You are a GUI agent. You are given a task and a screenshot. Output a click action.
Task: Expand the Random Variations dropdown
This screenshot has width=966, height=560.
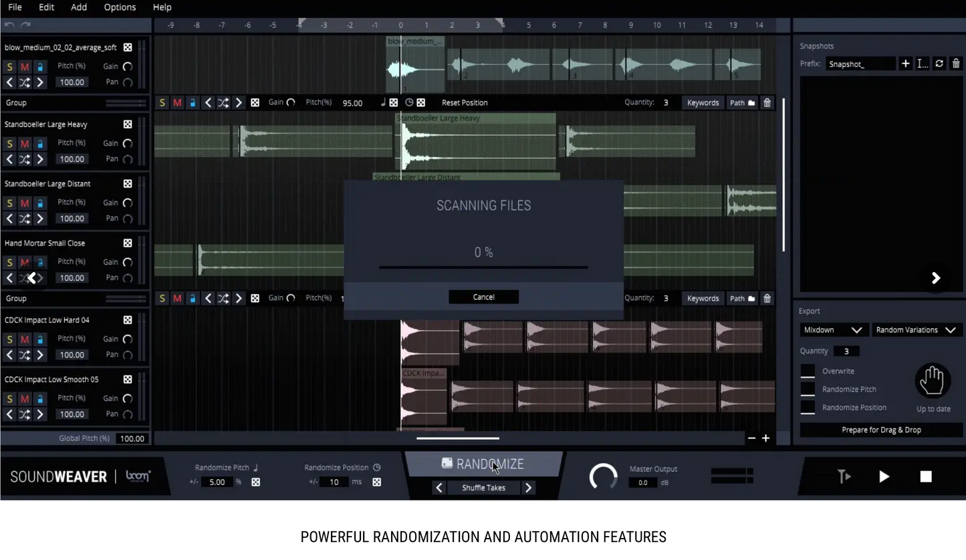pyautogui.click(x=915, y=330)
